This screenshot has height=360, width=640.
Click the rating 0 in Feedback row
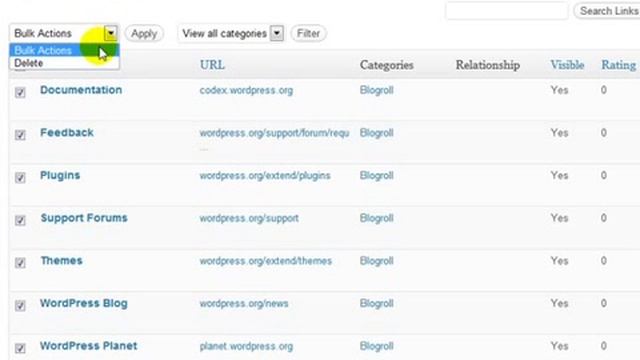pos(604,133)
